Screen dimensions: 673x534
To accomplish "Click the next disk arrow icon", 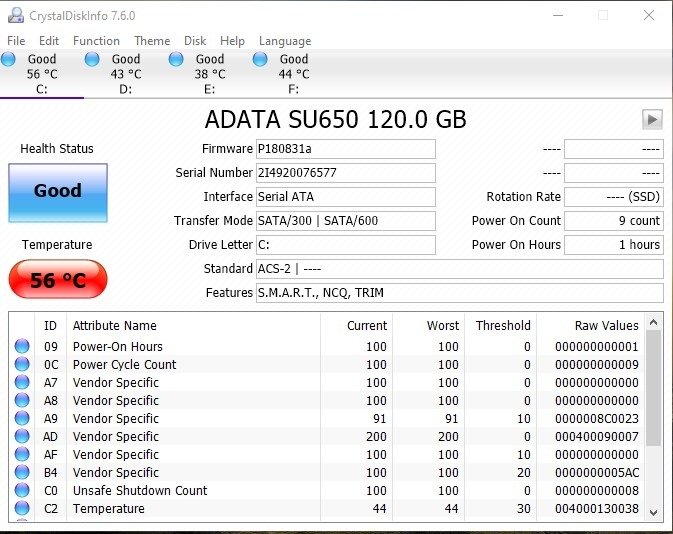I will click(x=652, y=119).
